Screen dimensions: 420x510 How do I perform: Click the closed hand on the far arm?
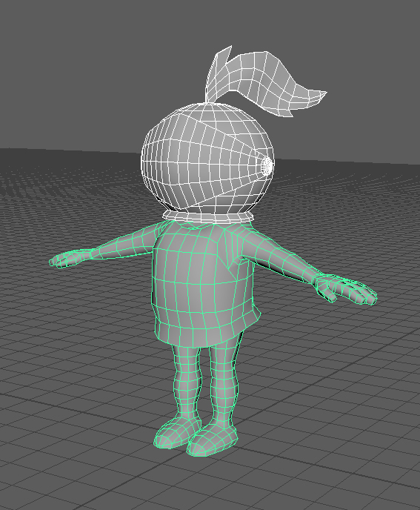point(68,258)
